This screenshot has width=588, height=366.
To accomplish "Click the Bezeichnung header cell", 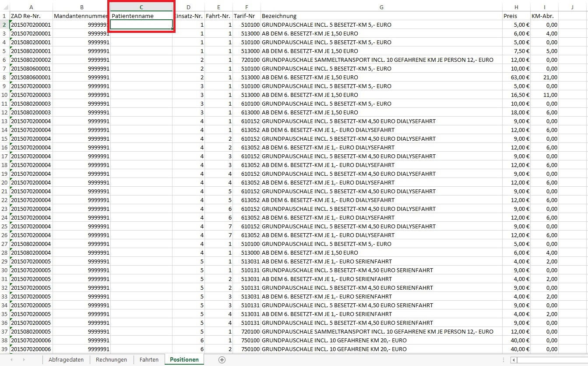I will [x=381, y=16].
